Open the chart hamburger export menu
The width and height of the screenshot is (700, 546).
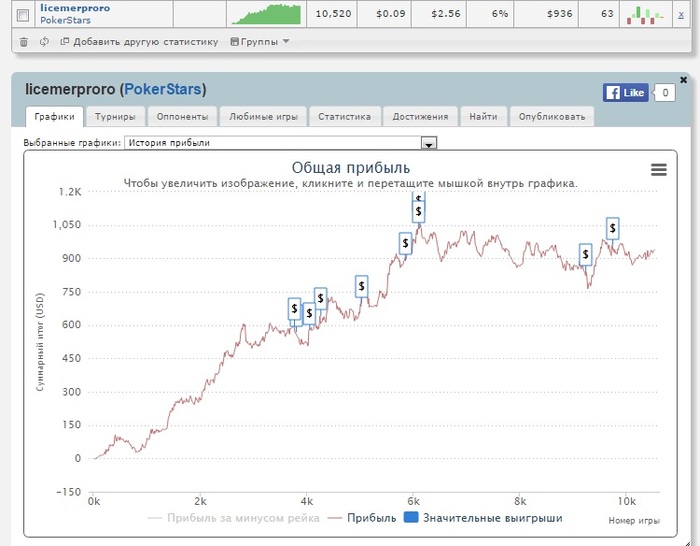658,170
